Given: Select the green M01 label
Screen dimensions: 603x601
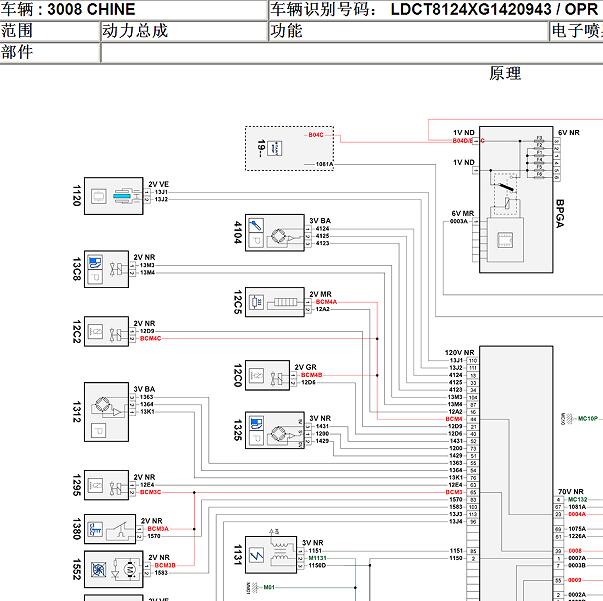Looking at the screenshot, I should pyautogui.click(x=269, y=588).
